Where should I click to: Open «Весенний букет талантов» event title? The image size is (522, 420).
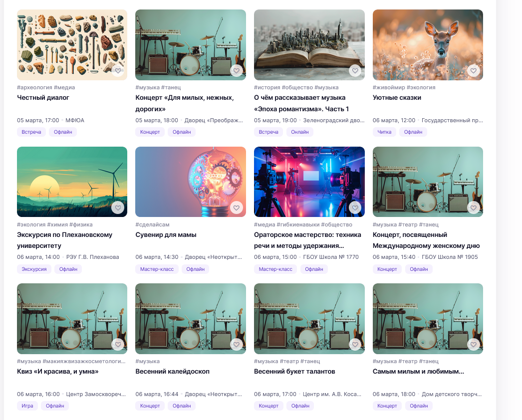[x=294, y=372]
